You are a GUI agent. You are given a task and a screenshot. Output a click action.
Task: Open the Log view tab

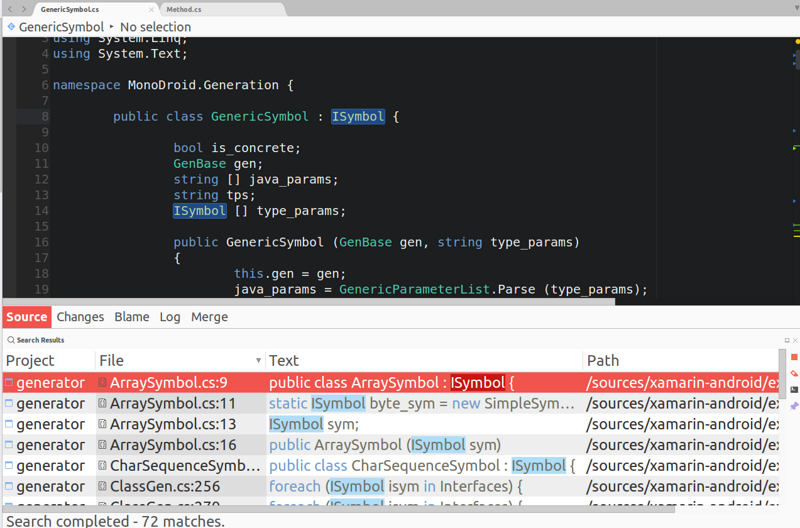170,317
